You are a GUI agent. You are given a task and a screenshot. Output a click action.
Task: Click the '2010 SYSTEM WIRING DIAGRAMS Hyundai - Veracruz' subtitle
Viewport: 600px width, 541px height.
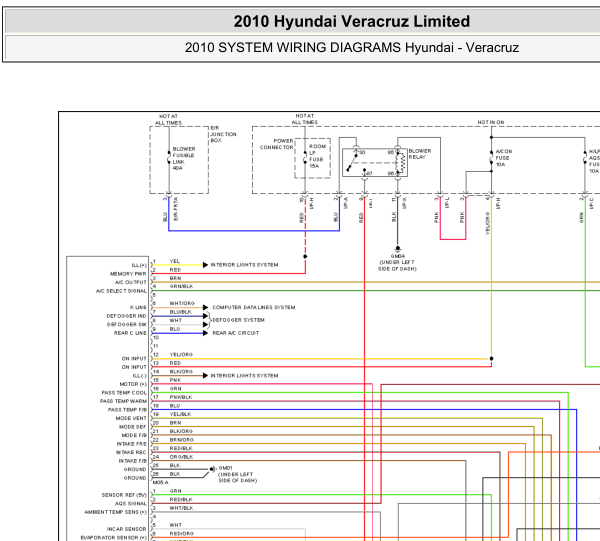[x=351, y=47]
